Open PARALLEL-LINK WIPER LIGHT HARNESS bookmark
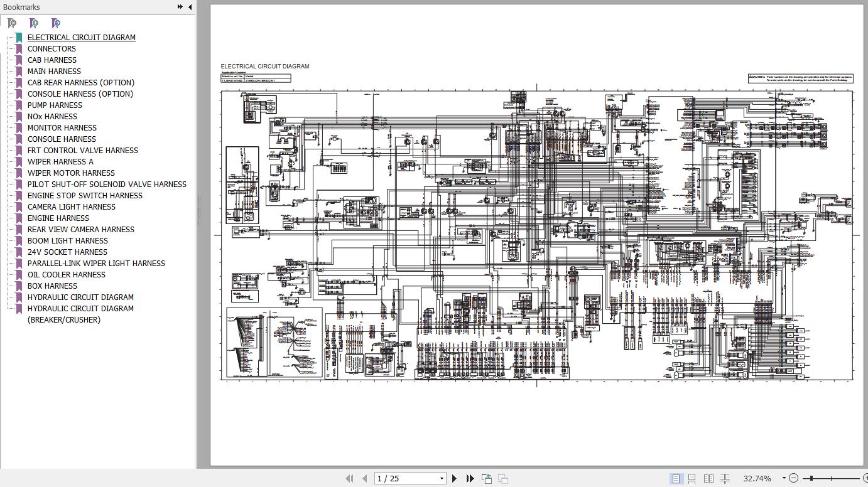The width and height of the screenshot is (868, 487). [x=96, y=263]
